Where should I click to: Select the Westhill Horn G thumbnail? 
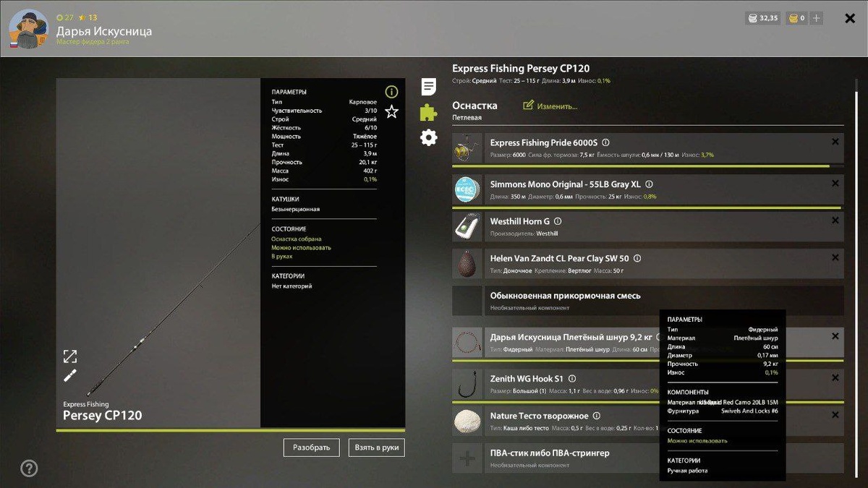pyautogui.click(x=467, y=227)
